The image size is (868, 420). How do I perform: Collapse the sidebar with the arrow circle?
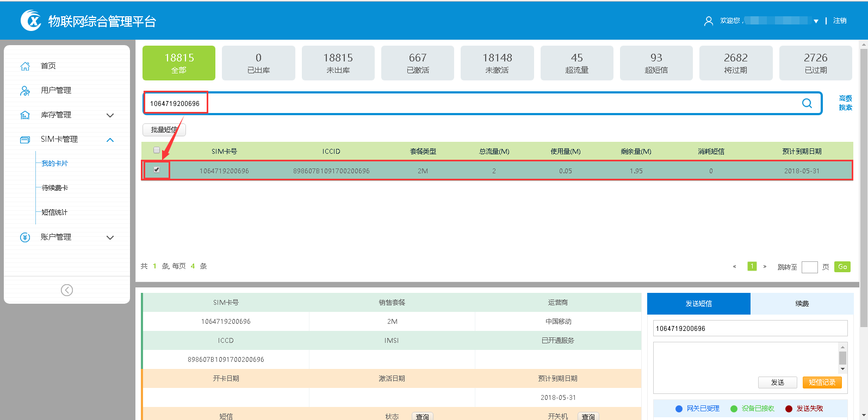pyautogui.click(x=67, y=290)
